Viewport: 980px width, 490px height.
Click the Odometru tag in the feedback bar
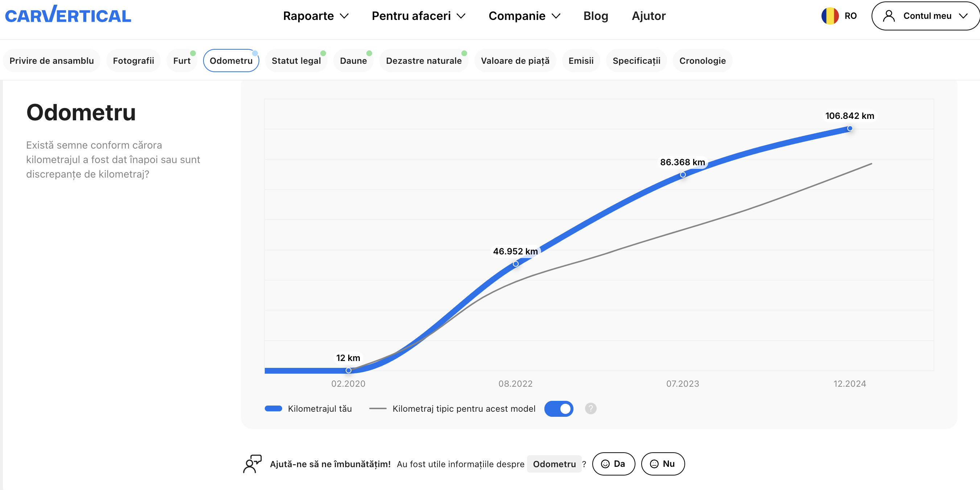554,464
